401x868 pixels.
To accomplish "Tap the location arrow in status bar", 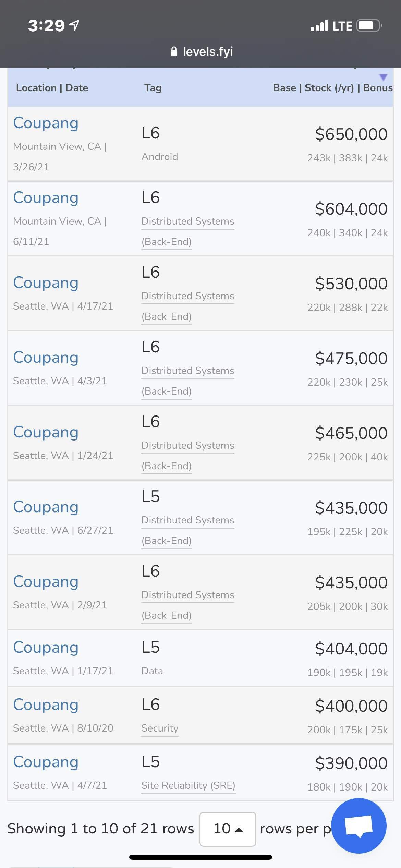I will 74,25.
